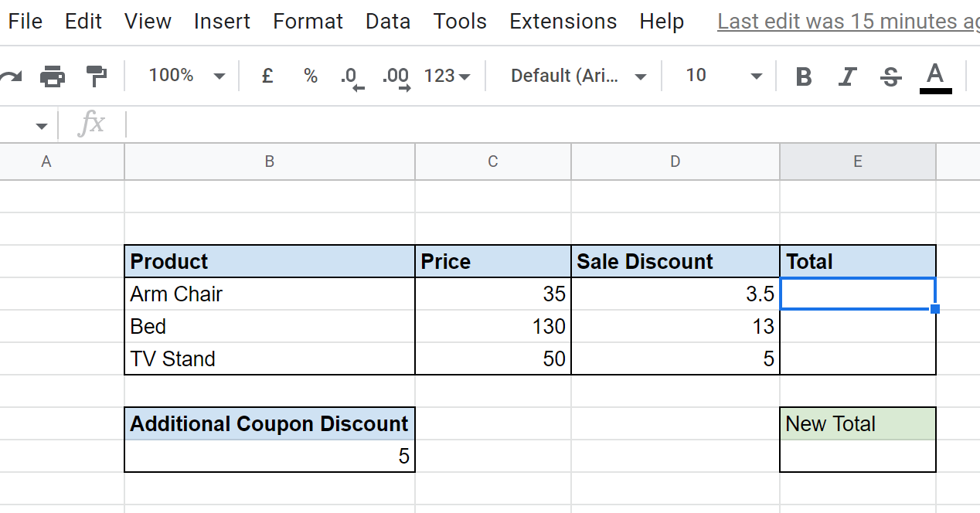Select the Product header cell
The image size is (980, 513).
(x=269, y=261)
